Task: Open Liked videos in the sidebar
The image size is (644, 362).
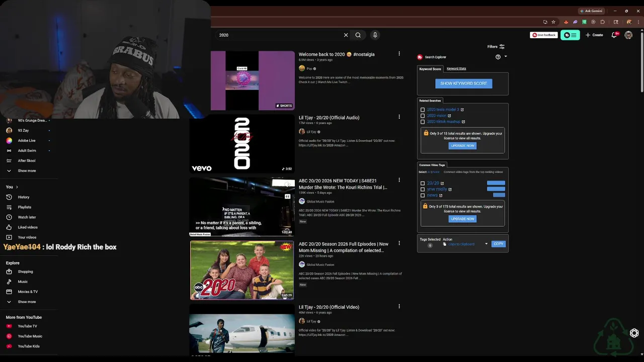Action: pos(28,227)
